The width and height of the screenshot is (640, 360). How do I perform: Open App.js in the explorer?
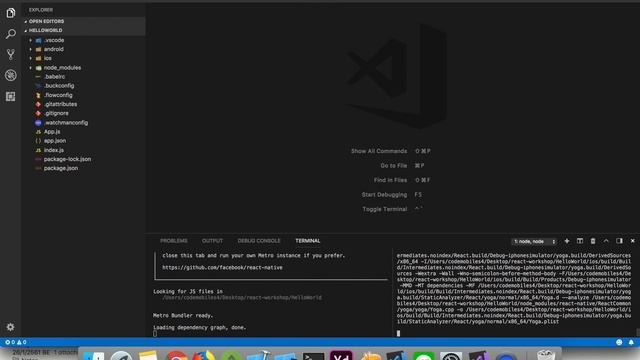coord(52,132)
